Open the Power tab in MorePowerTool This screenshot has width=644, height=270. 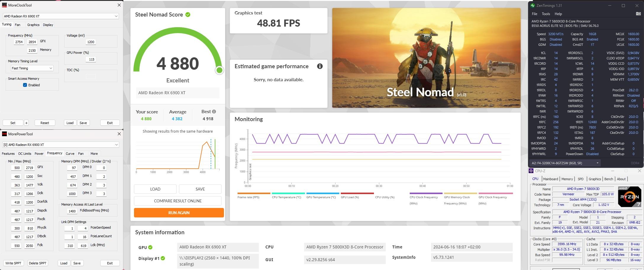click(x=39, y=154)
